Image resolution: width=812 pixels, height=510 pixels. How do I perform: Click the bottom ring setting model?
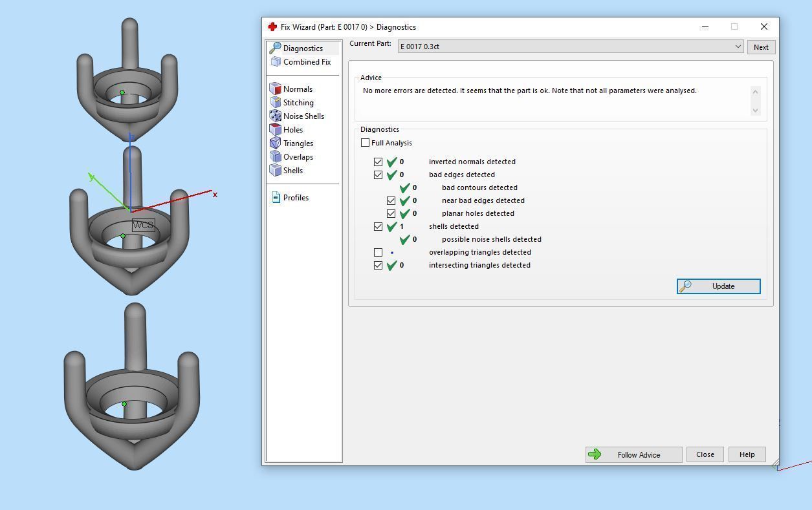click(132, 388)
